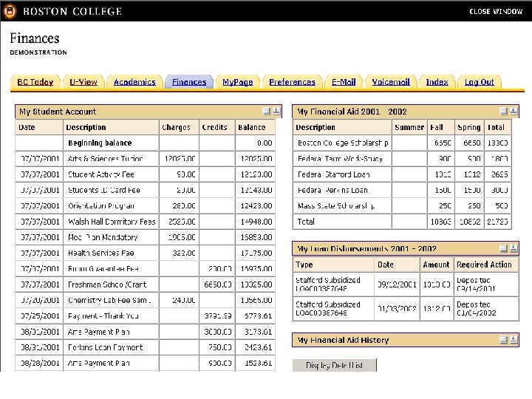Switch to the U-View tab
This screenshot has width=532, height=399.
pos(83,82)
